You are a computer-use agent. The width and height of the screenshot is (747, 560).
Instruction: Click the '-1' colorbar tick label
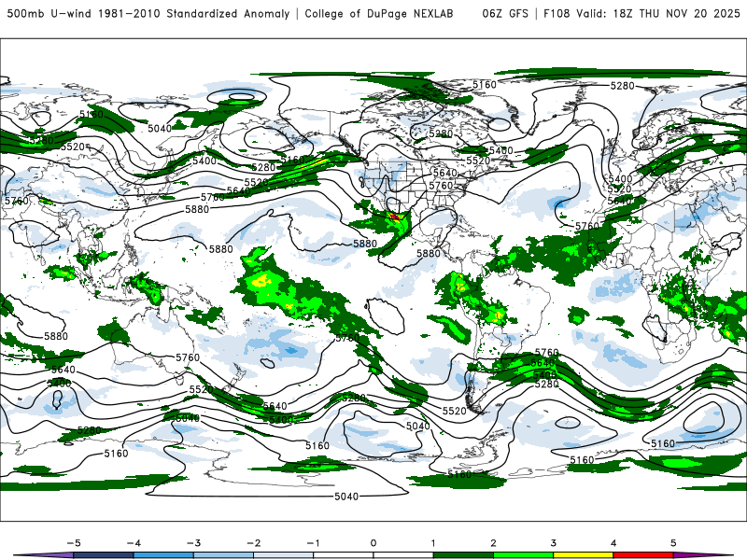pyautogui.click(x=313, y=543)
